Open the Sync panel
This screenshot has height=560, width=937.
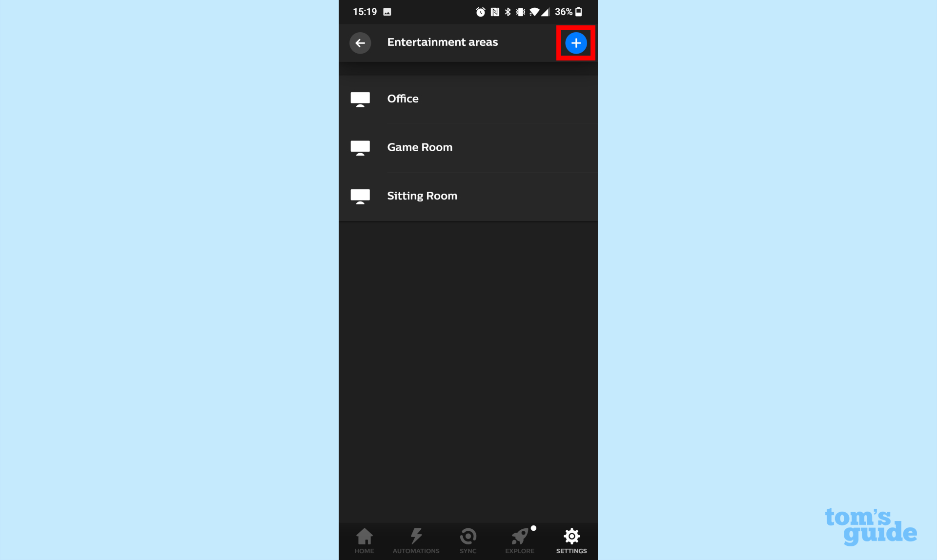[x=468, y=540]
